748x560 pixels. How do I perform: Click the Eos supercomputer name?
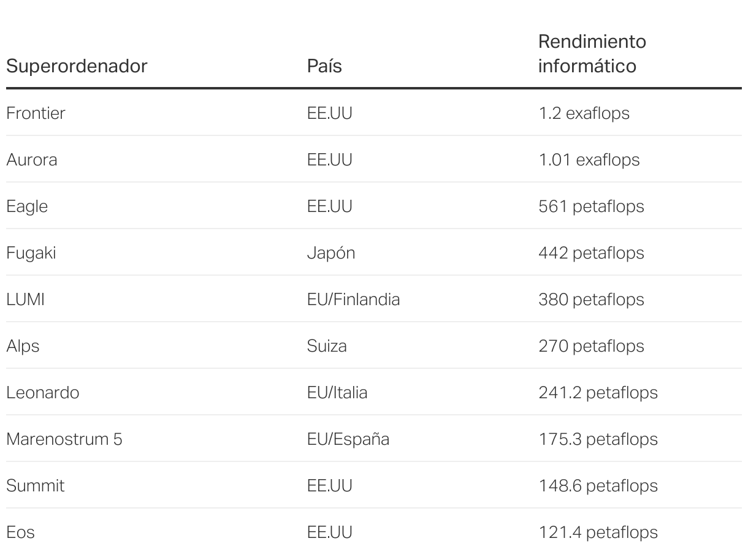[x=20, y=532]
